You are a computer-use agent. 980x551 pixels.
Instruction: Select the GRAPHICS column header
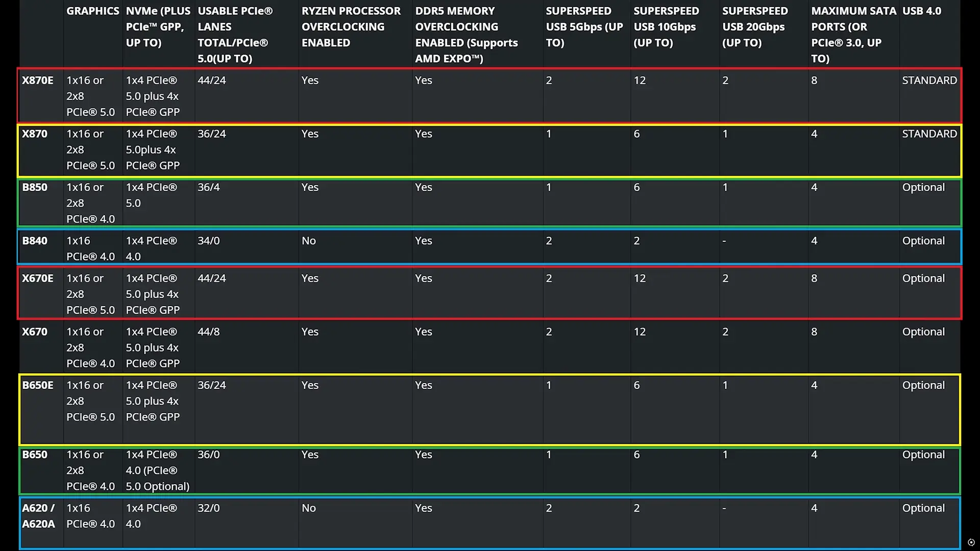tap(93, 11)
